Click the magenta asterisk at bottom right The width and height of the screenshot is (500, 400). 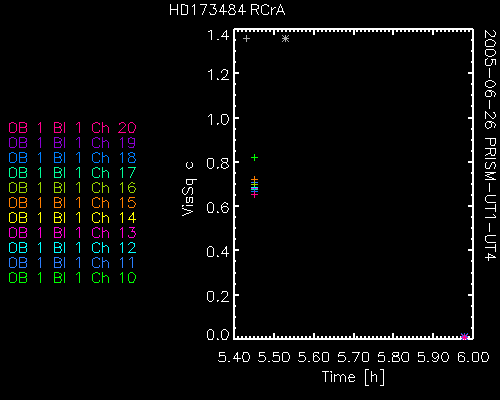pyautogui.click(x=465, y=337)
